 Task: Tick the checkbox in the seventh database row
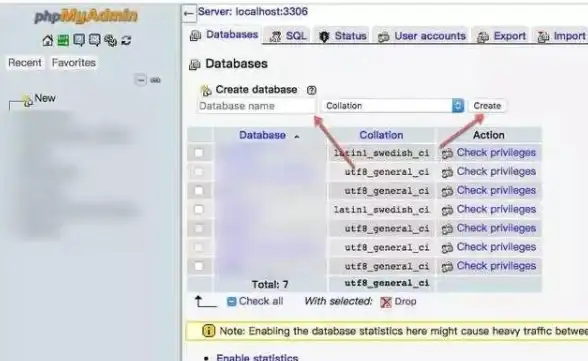199,266
